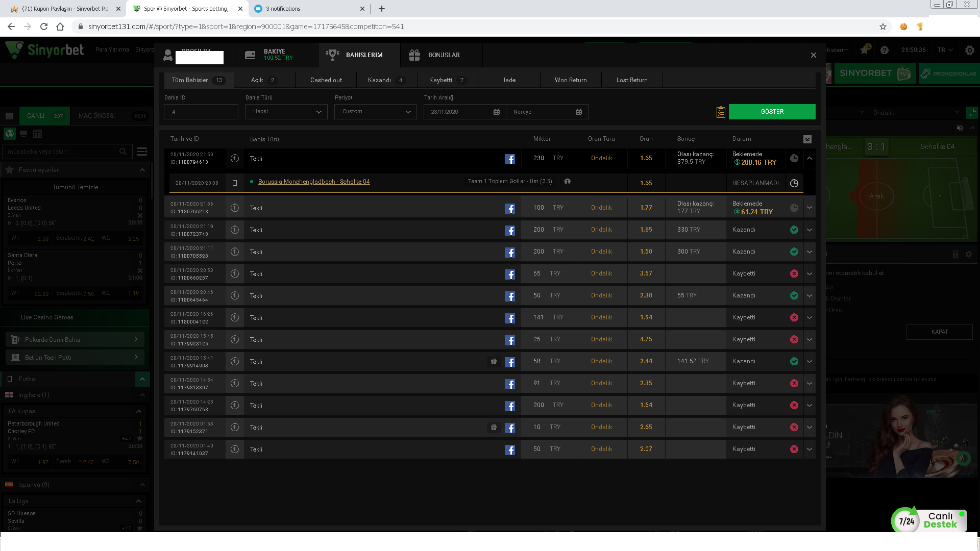Expand bet 1180645464 details
The width and height of the screenshot is (980, 551).
pos(810,296)
